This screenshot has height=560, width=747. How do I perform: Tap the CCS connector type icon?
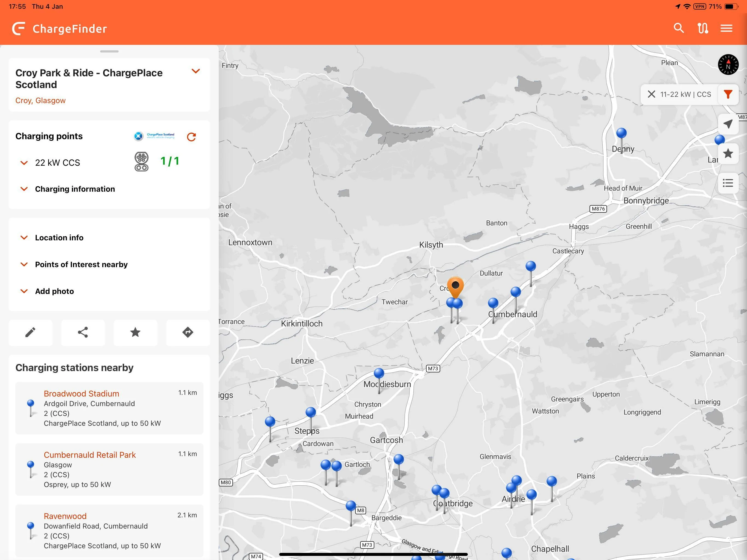(x=141, y=161)
